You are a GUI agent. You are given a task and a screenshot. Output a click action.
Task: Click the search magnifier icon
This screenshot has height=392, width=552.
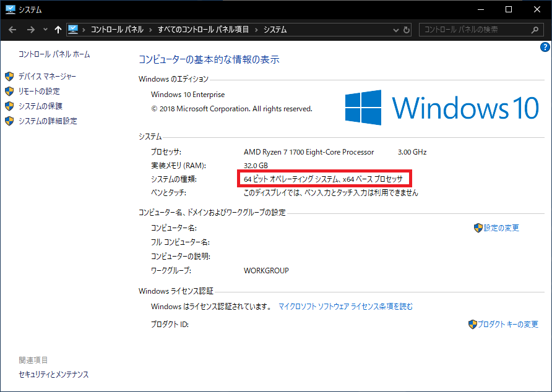click(535, 30)
